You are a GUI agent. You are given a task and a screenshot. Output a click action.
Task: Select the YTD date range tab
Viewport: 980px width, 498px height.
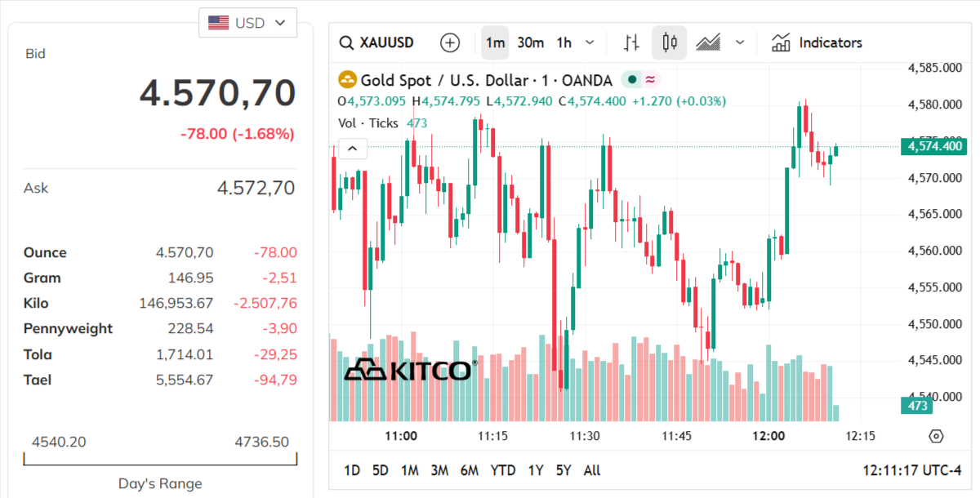pyautogui.click(x=503, y=470)
